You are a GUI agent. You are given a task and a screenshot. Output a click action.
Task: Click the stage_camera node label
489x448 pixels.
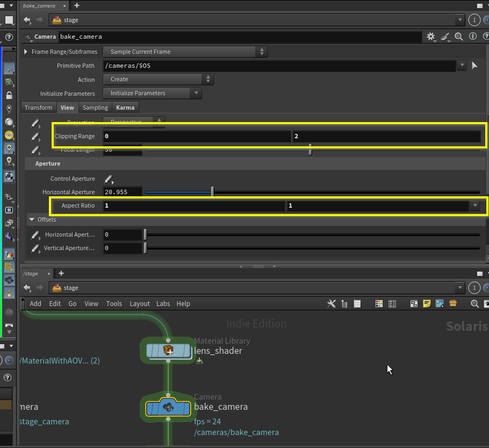(x=44, y=422)
